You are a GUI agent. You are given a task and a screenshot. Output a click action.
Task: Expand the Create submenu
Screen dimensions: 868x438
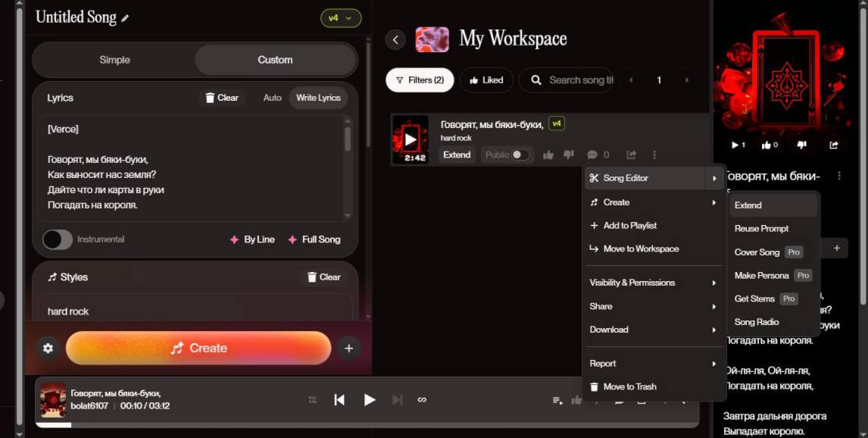(x=654, y=202)
